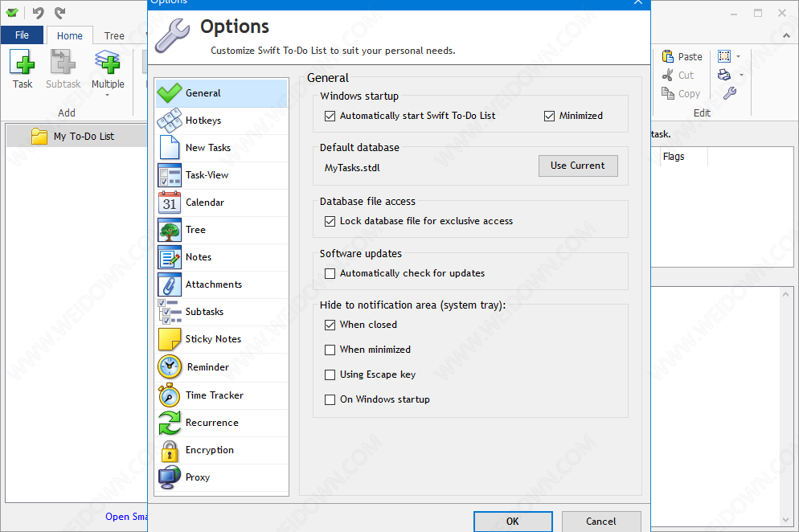
Task: Click the Redo arrow in title bar
Action: (x=60, y=12)
